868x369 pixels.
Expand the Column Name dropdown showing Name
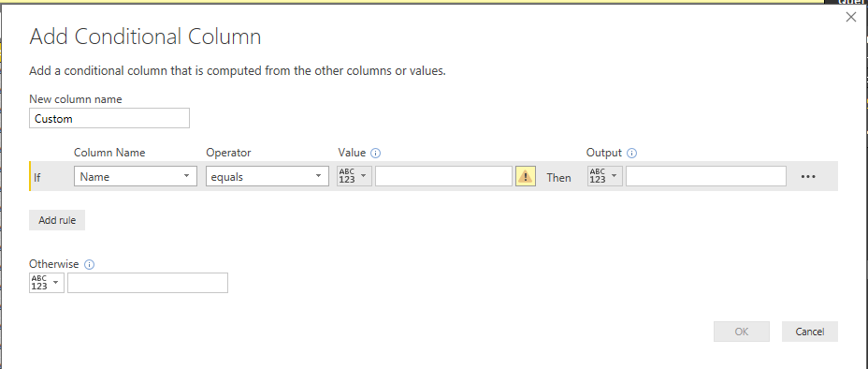click(135, 177)
